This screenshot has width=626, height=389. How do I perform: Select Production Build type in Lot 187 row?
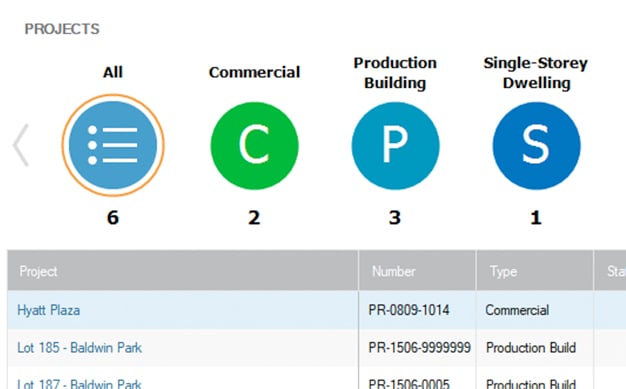[535, 378]
